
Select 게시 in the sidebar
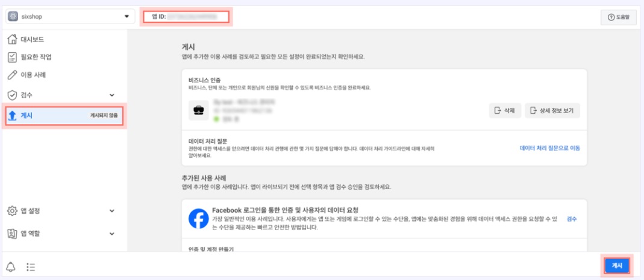[x=64, y=116]
